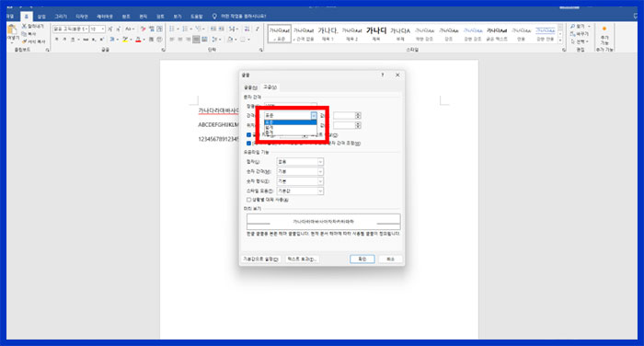This screenshot has width=644, height=346.
Task: Click the Add-ins (추가 기능) orange icon
Action: 604,29
